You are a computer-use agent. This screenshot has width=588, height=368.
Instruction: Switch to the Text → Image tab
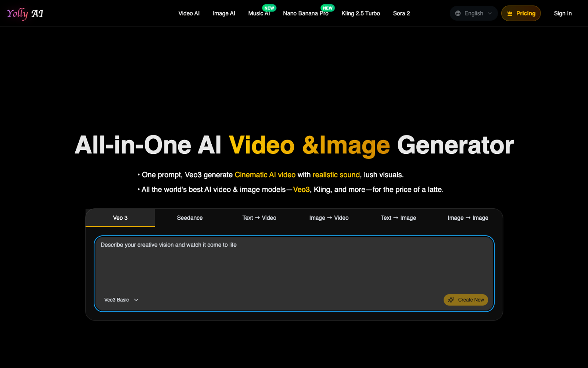398,218
